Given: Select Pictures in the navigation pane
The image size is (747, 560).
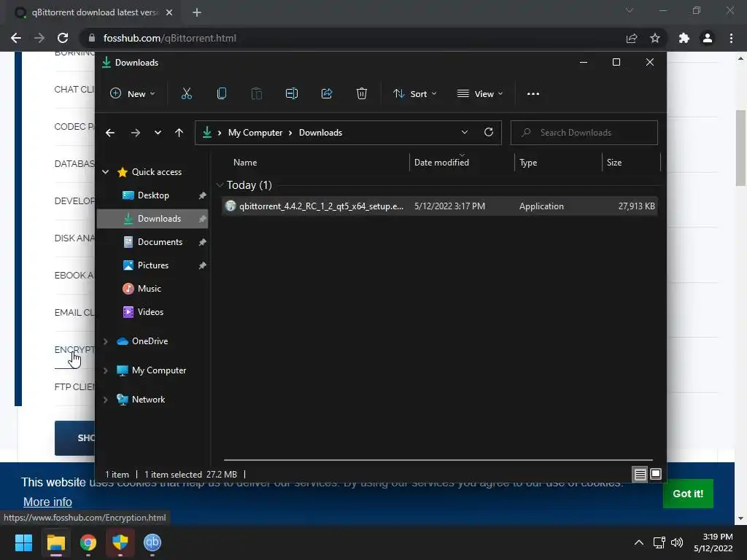Looking at the screenshot, I should pos(152,265).
